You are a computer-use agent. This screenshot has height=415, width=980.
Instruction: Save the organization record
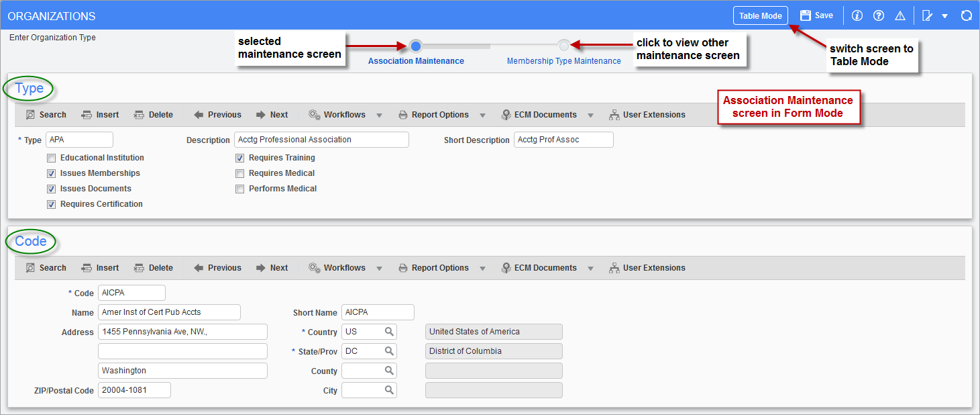[x=816, y=15]
